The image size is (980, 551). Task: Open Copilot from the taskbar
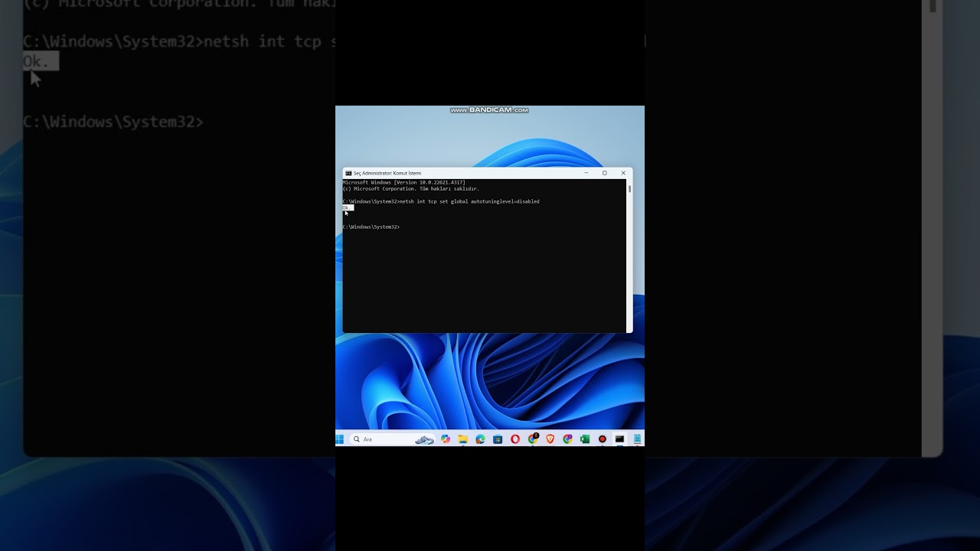[446, 439]
